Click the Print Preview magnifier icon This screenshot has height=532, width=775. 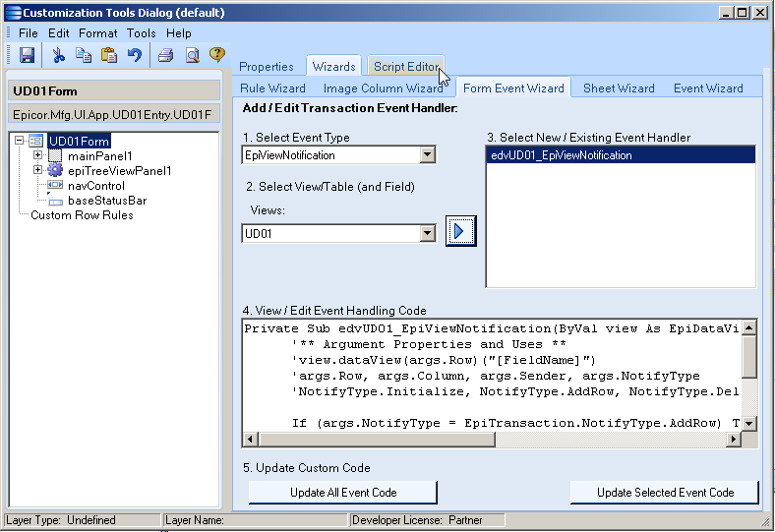[192, 55]
